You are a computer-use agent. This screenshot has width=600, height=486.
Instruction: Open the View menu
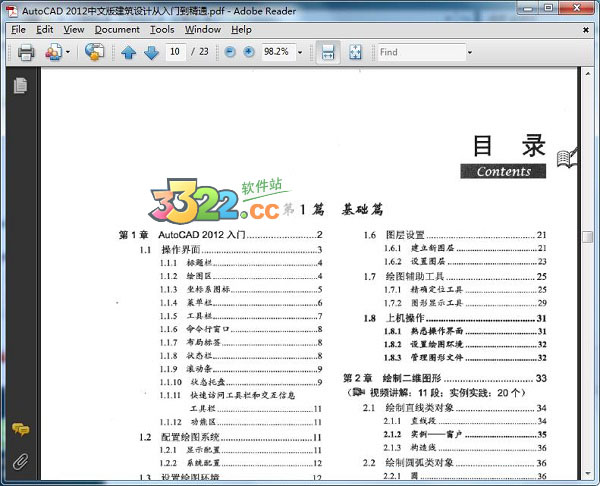(73, 29)
